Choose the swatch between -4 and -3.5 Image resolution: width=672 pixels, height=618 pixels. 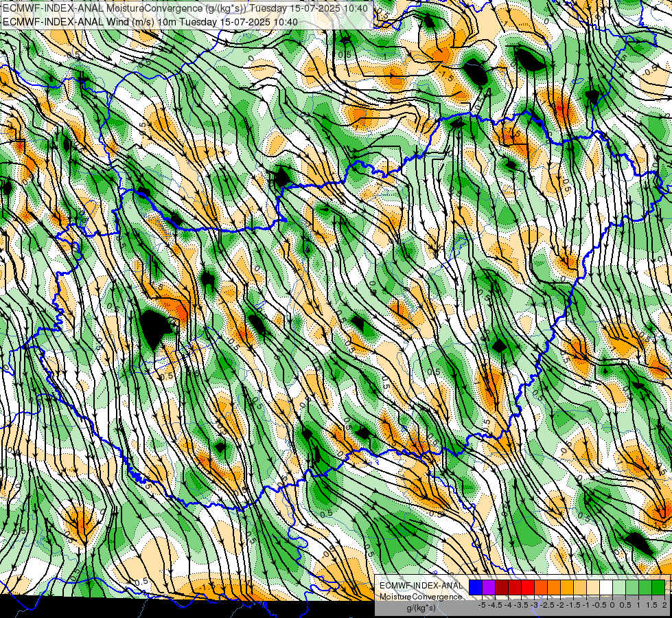coord(515,588)
